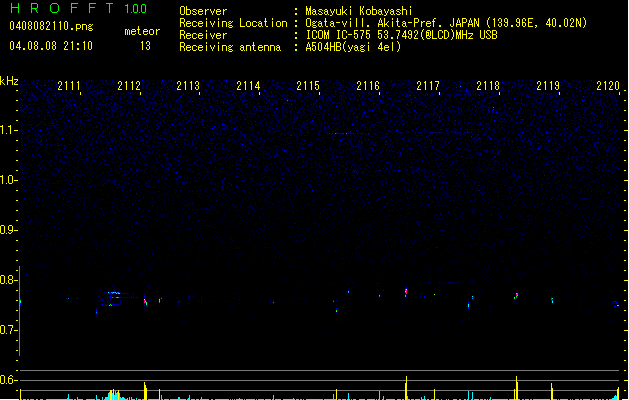Click the meteor count 13
Viewport: 629px width, 400px height.
(145, 46)
